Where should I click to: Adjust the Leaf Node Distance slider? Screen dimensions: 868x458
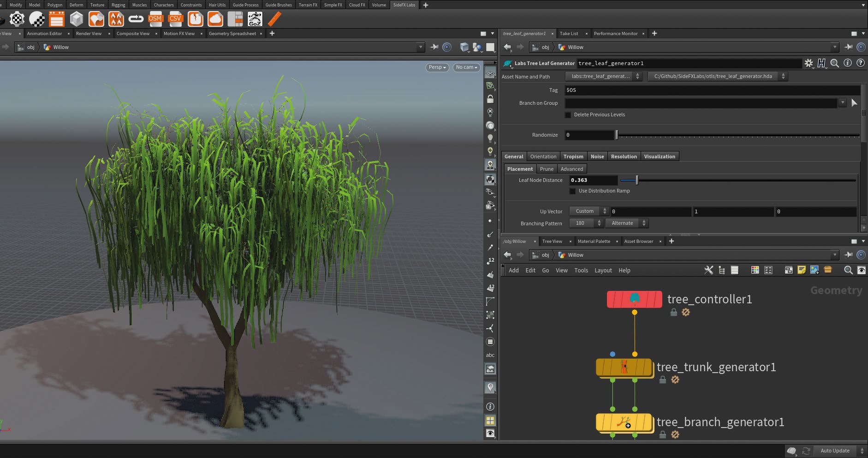(x=738, y=180)
